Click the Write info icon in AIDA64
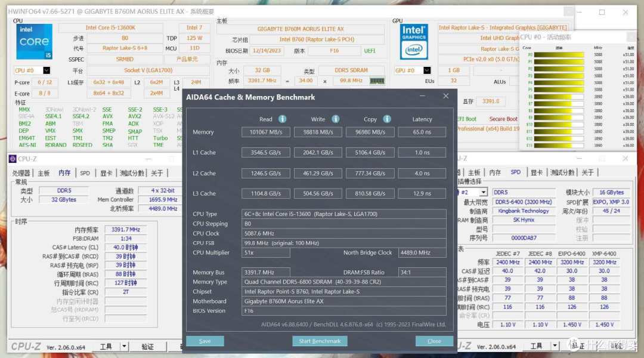The height and width of the screenshot is (358, 644). coord(336,119)
